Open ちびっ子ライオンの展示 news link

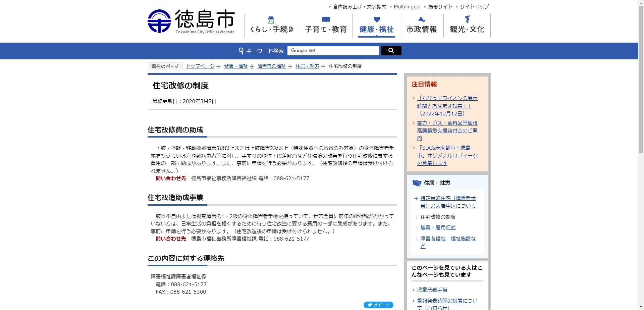pos(447,106)
